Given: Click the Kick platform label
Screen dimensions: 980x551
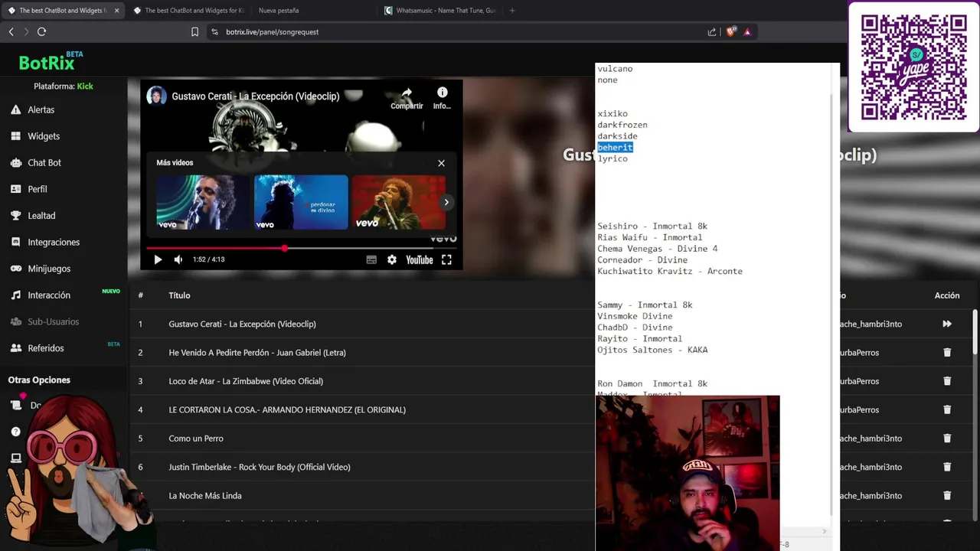Looking at the screenshot, I should pos(85,86).
